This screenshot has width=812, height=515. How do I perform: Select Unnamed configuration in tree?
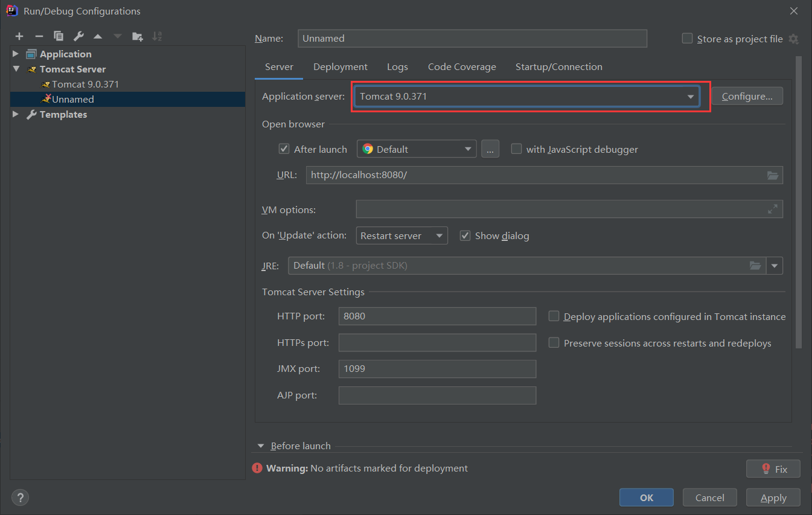click(127, 99)
